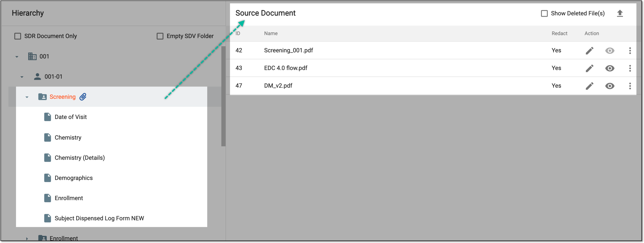Click the DM_v2.pdf file name
The image size is (644, 243).
[278, 86]
